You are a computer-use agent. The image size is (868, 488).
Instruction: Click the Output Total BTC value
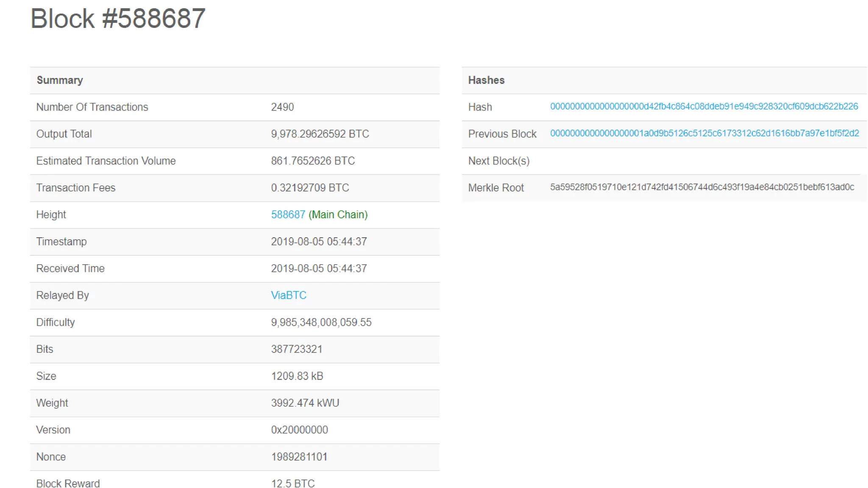pyautogui.click(x=320, y=134)
